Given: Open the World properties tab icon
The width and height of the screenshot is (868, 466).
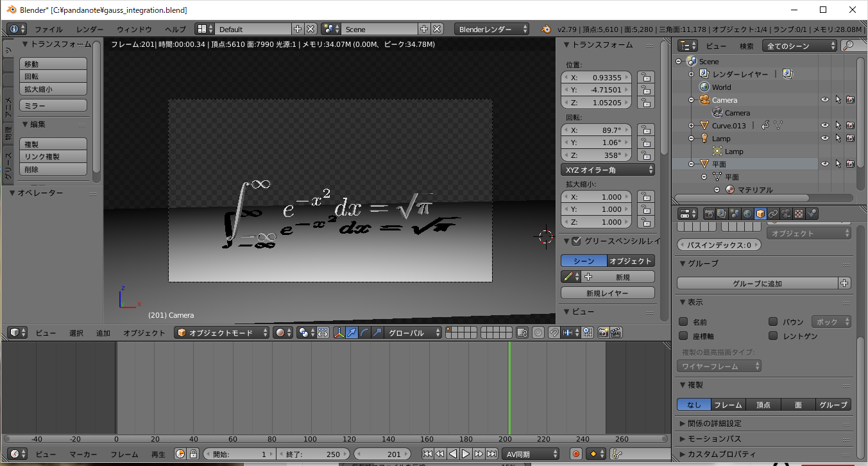Looking at the screenshot, I should pyautogui.click(x=747, y=214).
